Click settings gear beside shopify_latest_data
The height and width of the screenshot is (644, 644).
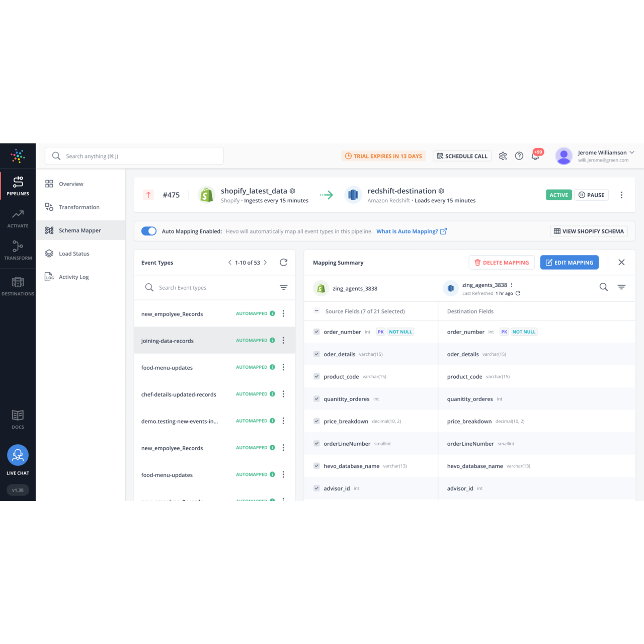coord(292,191)
